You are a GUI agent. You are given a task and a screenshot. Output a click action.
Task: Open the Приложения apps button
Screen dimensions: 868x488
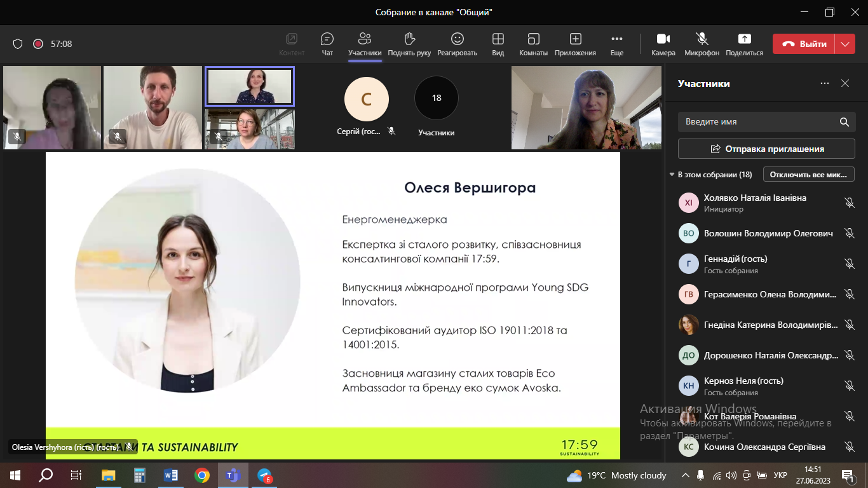pyautogui.click(x=575, y=39)
